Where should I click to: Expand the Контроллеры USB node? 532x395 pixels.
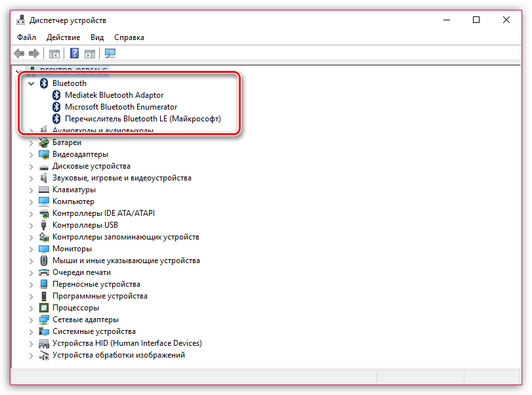coord(31,225)
